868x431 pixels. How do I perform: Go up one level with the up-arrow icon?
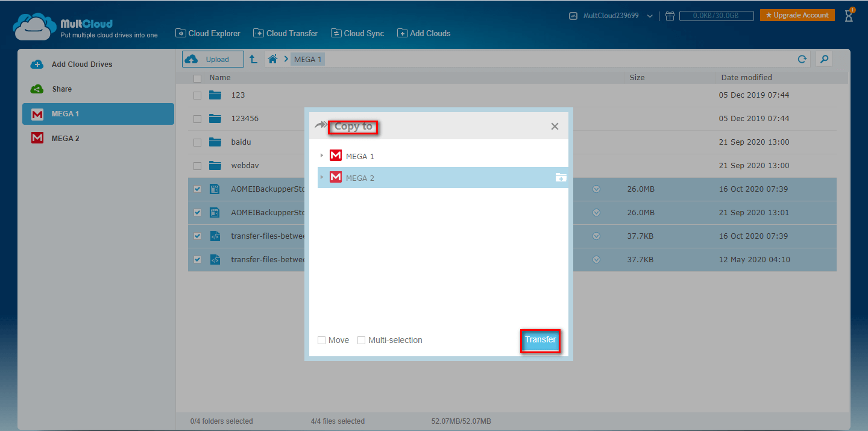254,59
